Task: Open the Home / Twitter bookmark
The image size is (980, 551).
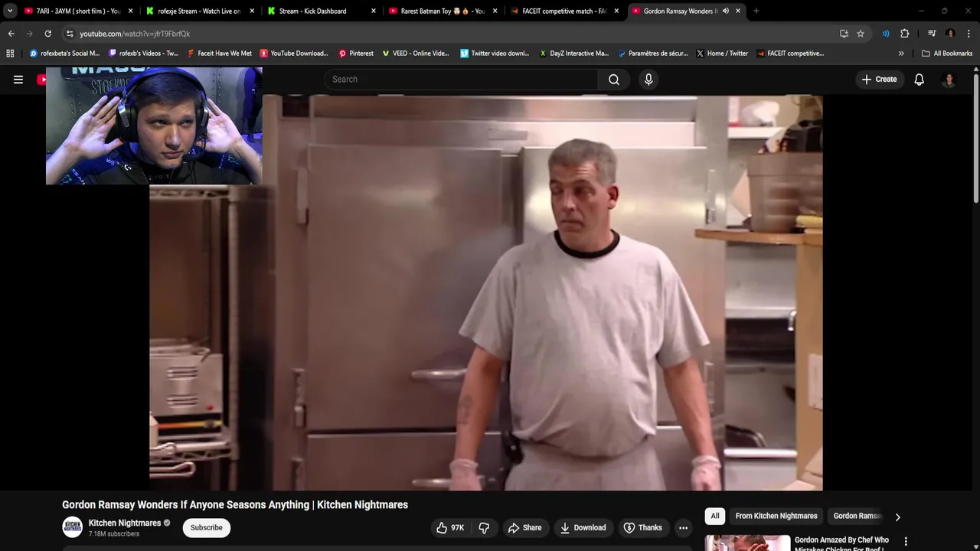Action: pos(722,54)
